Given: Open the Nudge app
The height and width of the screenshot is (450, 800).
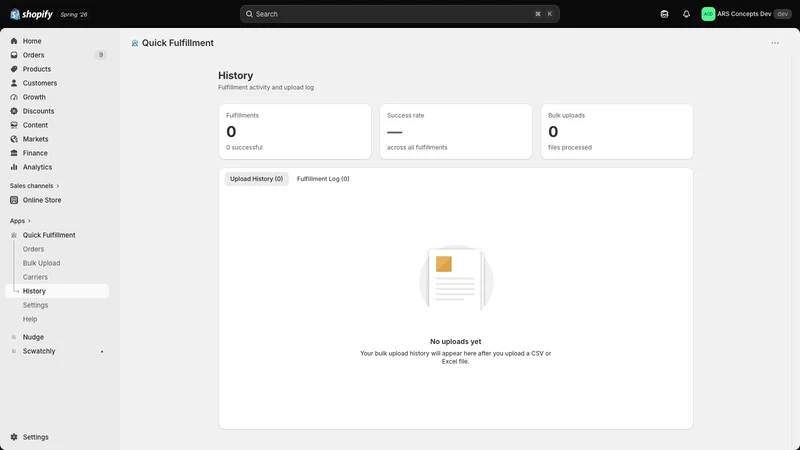Looking at the screenshot, I should point(33,337).
